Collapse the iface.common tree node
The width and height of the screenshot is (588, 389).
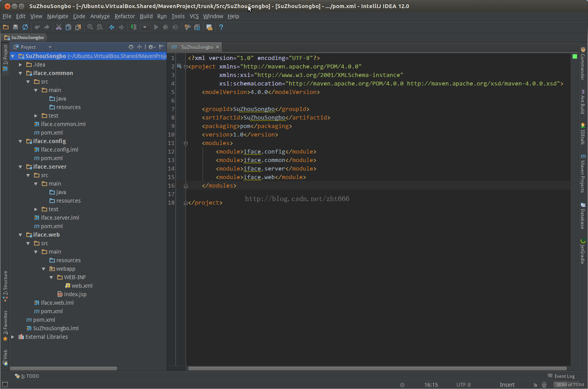tap(20, 73)
